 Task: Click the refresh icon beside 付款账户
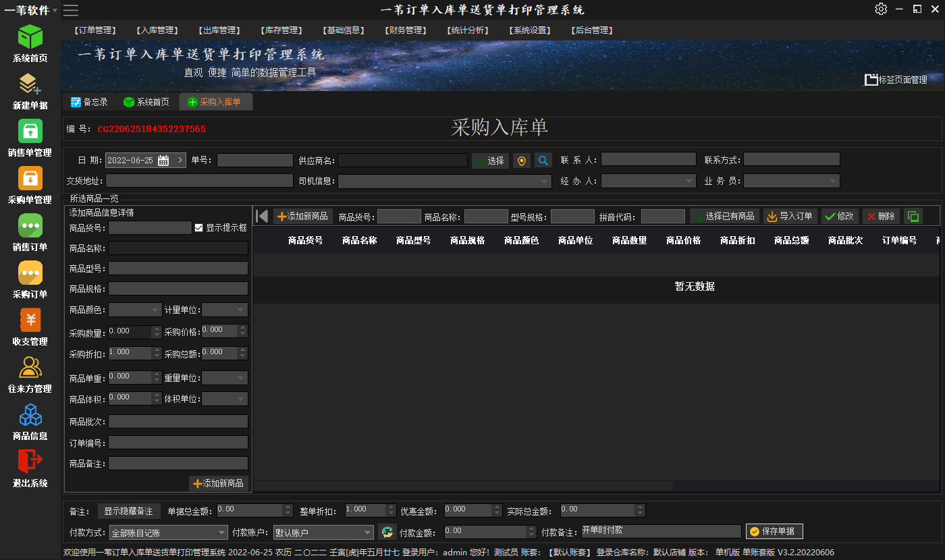click(x=387, y=532)
